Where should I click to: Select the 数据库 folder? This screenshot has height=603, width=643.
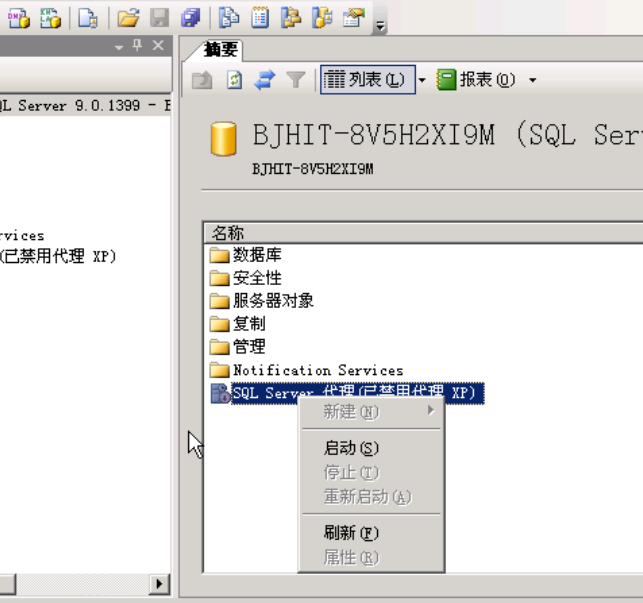[x=257, y=255]
